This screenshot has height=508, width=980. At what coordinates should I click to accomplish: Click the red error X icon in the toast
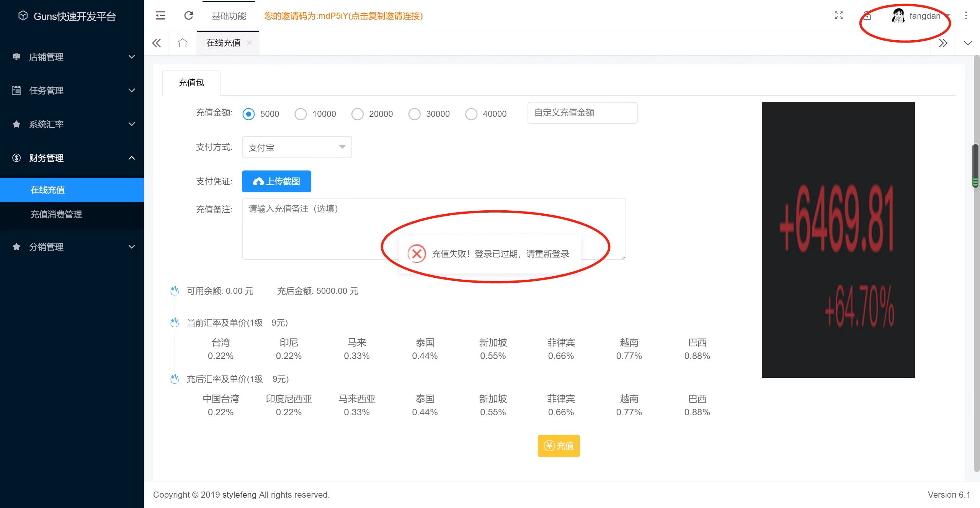coord(417,254)
